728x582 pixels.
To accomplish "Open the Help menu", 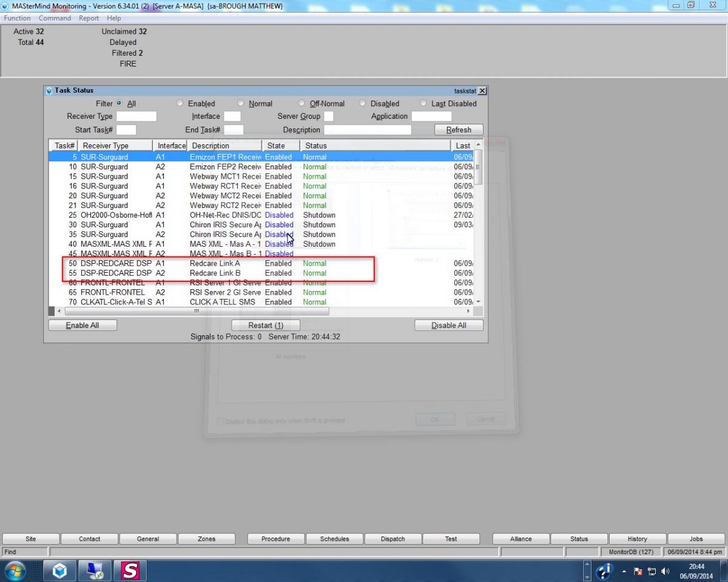I will (x=114, y=18).
